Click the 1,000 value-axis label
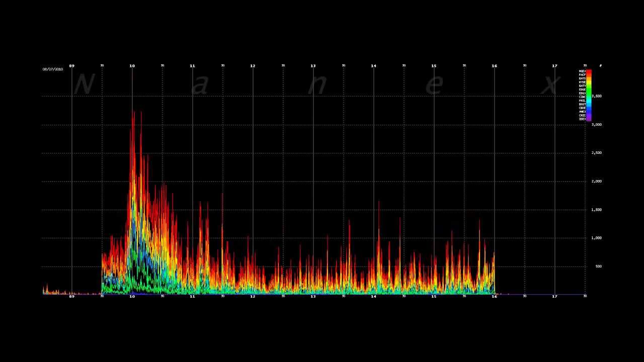Image resolution: width=644 pixels, height=362 pixels. [597, 238]
